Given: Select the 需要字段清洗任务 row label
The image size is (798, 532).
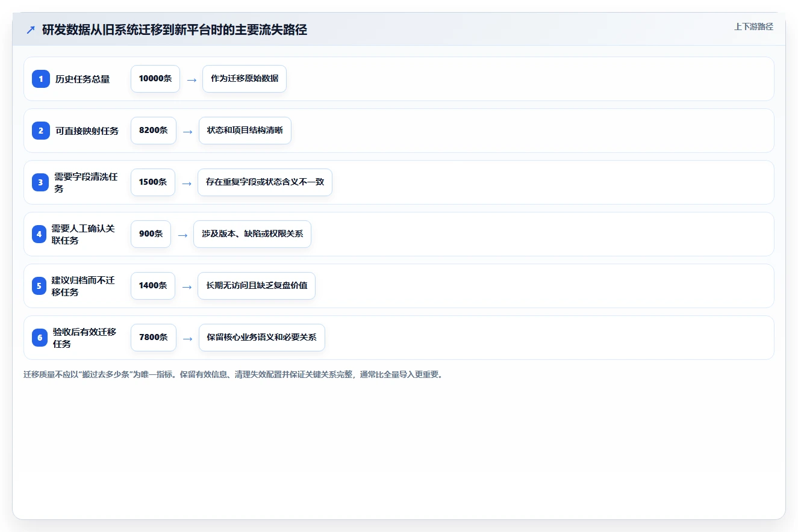Looking at the screenshot, I should pyautogui.click(x=87, y=182).
